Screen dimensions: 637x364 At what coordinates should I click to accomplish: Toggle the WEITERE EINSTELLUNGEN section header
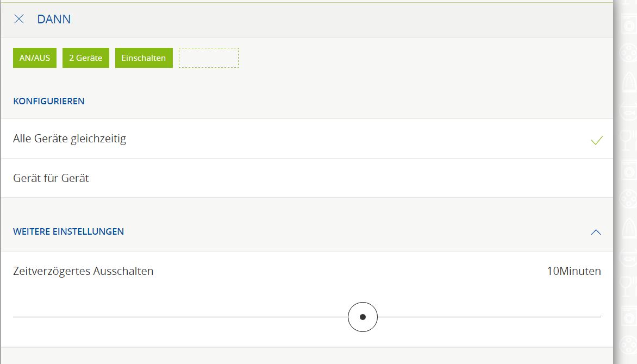pyautogui.click(x=68, y=231)
